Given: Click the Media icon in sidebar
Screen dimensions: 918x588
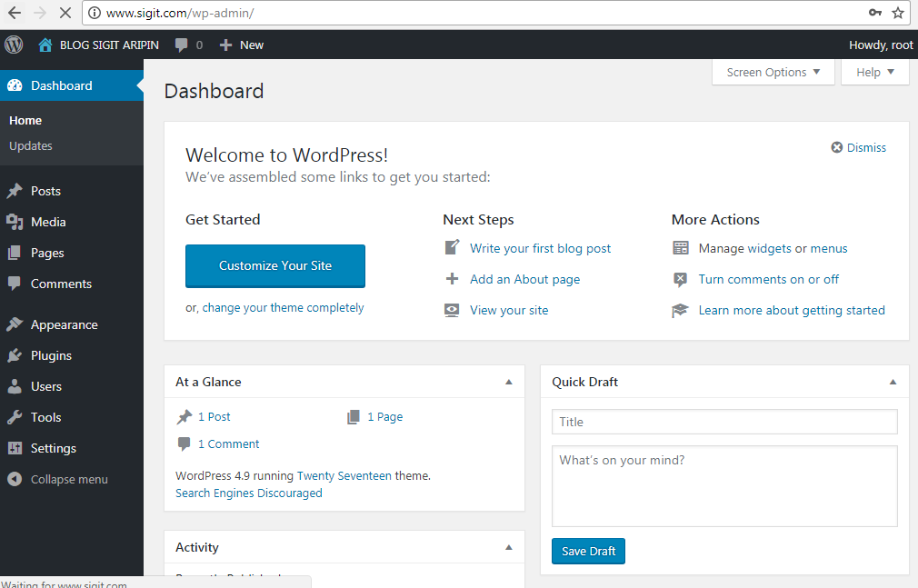Looking at the screenshot, I should [15, 222].
